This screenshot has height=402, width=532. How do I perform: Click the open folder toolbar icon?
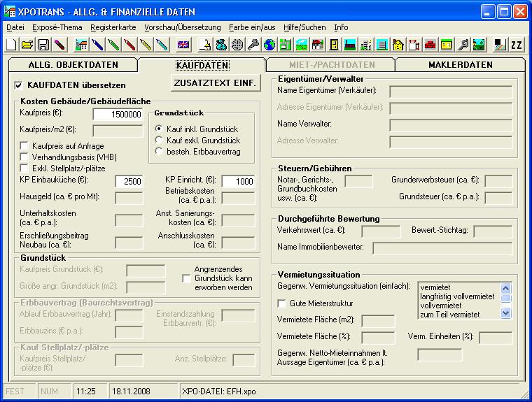click(27, 45)
